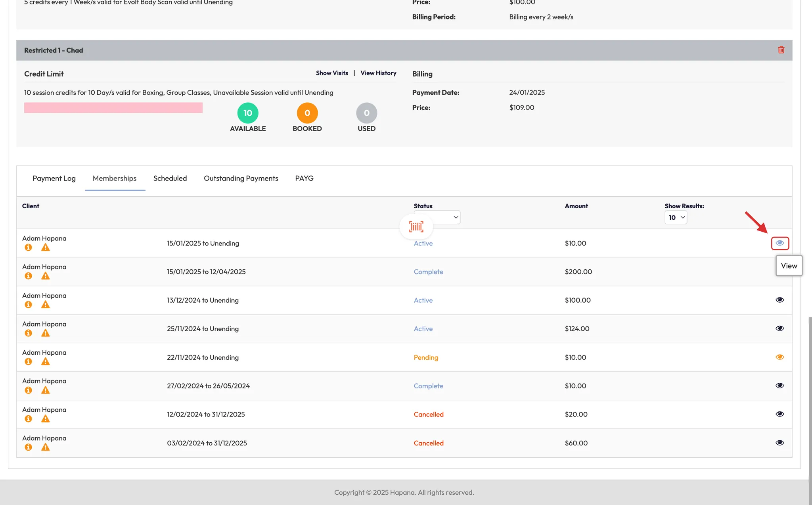Viewport: 812px width, 505px height.
Task: Click the View History link
Action: point(378,73)
